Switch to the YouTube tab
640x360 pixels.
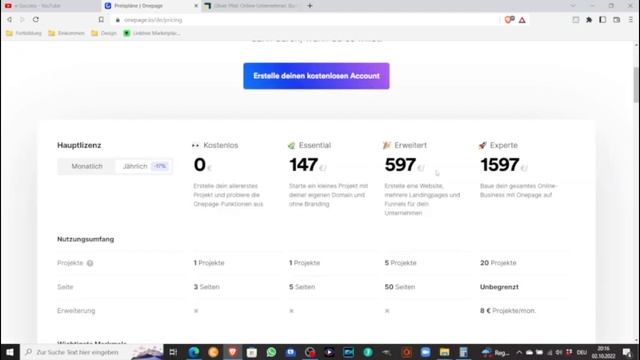pos(50,6)
